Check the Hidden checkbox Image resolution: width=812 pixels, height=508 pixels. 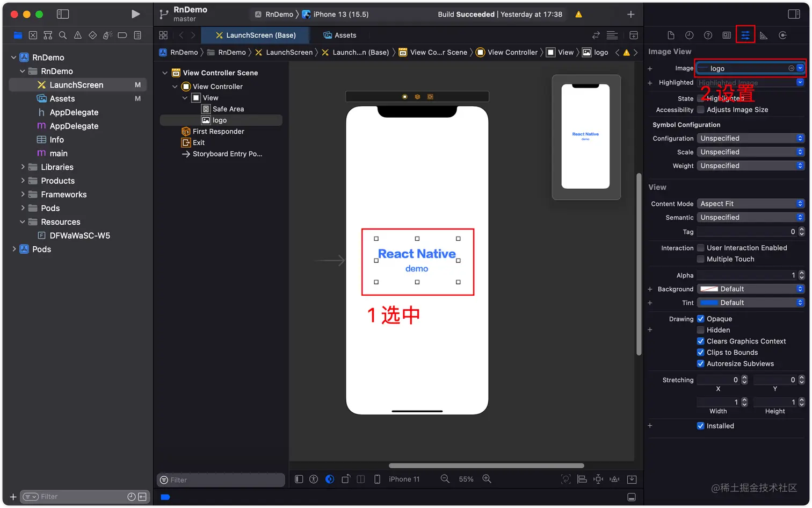tap(700, 330)
